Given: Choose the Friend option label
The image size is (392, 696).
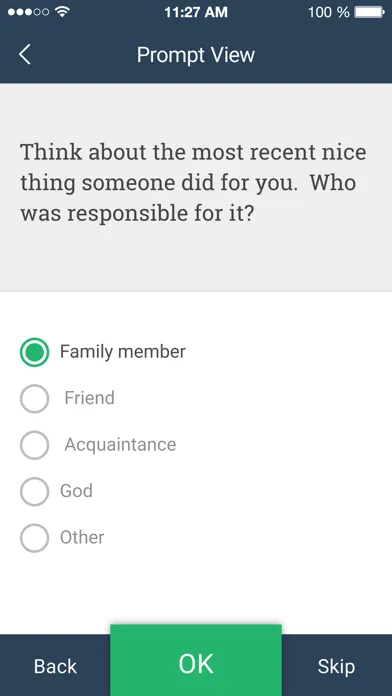Looking at the screenshot, I should point(90,398).
